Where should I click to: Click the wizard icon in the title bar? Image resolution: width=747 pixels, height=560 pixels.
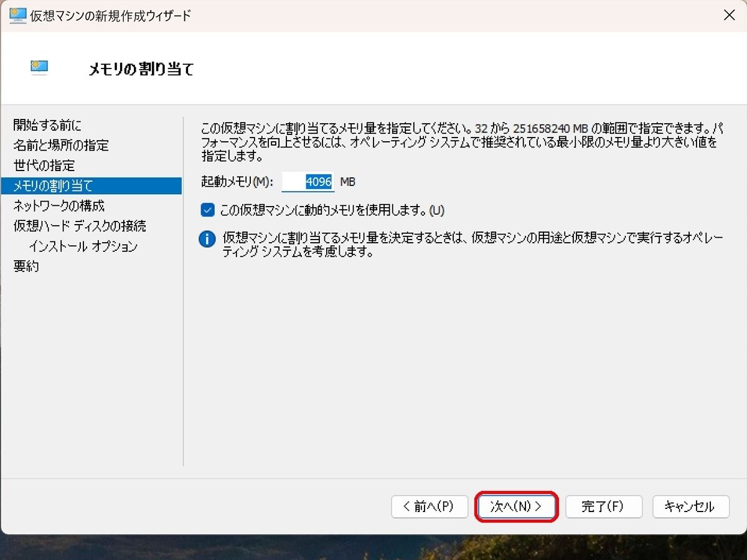tap(17, 16)
